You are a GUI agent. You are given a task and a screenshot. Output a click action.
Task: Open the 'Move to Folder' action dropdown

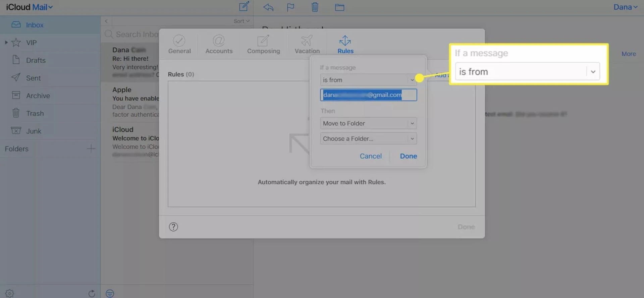[368, 123]
